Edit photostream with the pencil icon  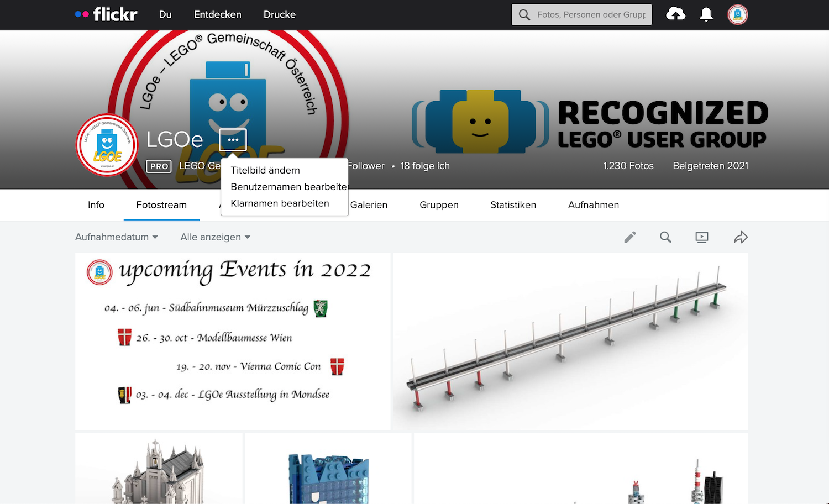tap(630, 237)
